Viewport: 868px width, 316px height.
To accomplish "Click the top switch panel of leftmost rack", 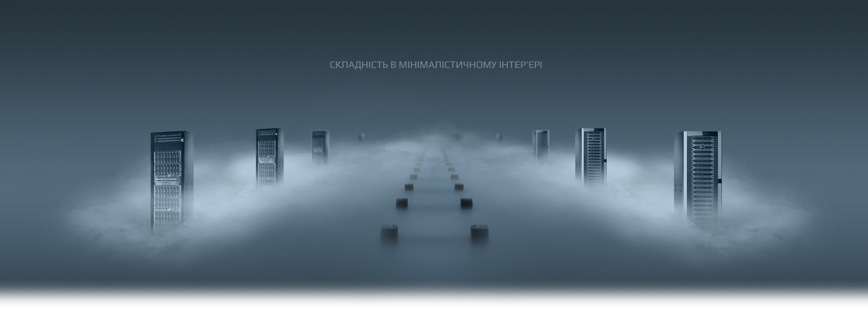I will (168, 139).
